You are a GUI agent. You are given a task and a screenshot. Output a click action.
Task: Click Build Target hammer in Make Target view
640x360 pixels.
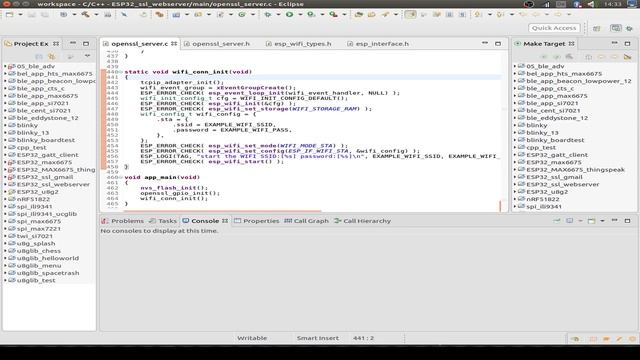(x=569, y=56)
